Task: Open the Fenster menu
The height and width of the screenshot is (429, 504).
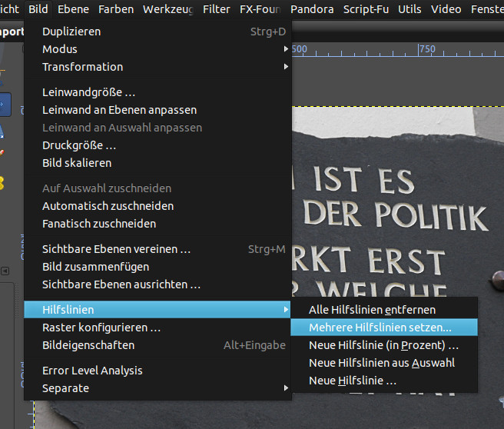Action: coord(487,9)
